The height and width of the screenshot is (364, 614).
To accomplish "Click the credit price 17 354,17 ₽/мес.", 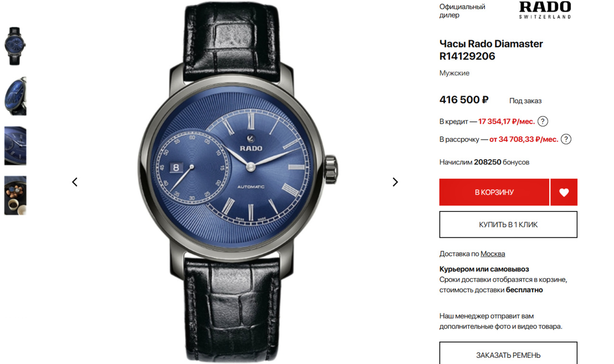I will click(507, 121).
